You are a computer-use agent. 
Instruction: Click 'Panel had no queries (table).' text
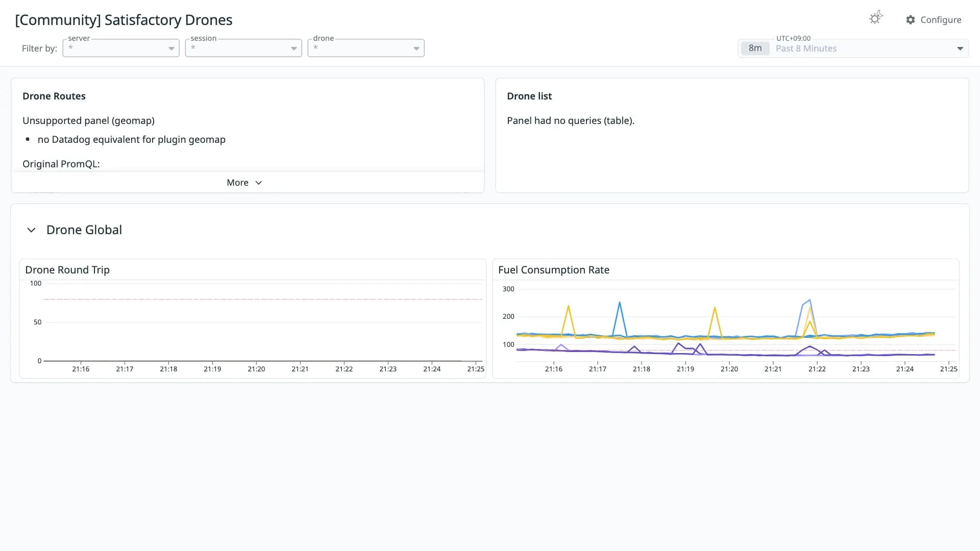(571, 121)
